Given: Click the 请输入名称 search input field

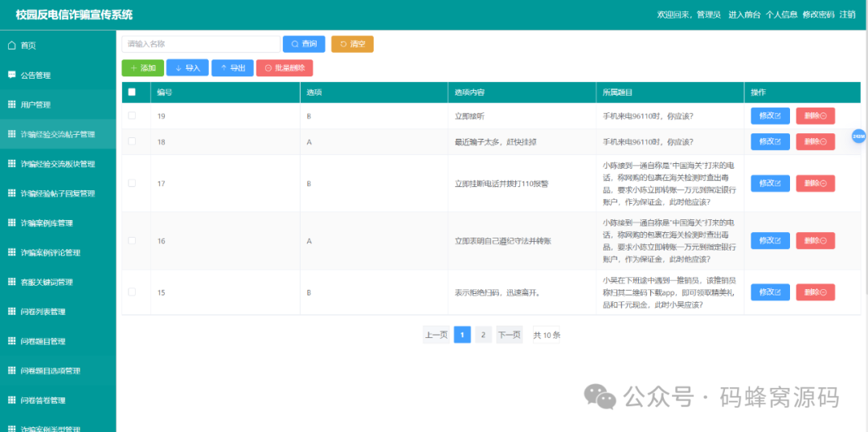Looking at the screenshot, I should point(201,44).
